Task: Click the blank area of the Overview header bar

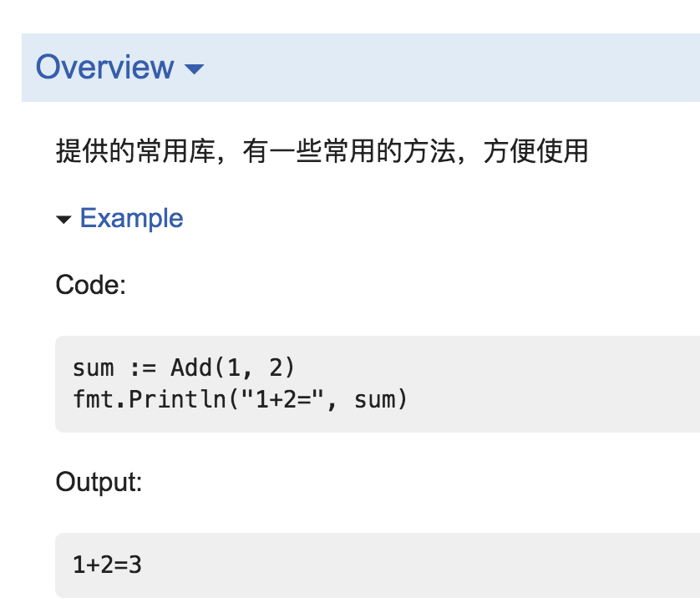Action: click(x=446, y=68)
